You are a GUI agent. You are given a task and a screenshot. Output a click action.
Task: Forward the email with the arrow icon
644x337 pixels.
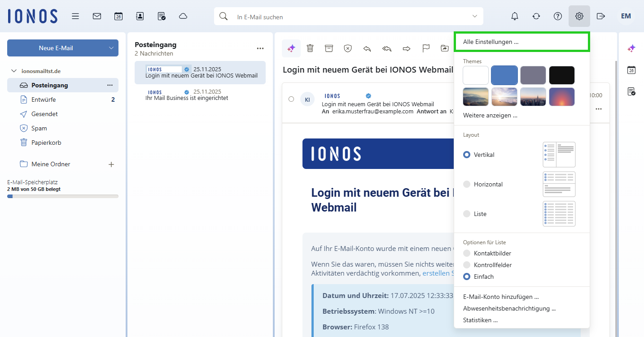pos(406,48)
